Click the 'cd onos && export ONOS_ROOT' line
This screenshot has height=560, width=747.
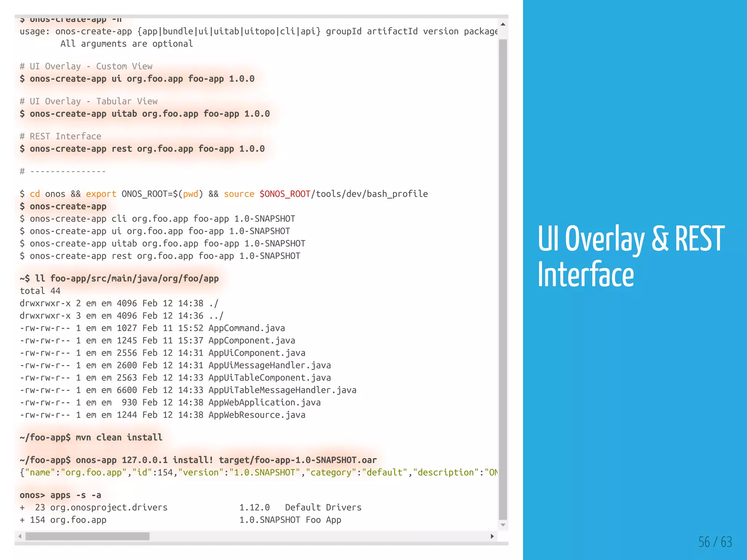coord(224,194)
